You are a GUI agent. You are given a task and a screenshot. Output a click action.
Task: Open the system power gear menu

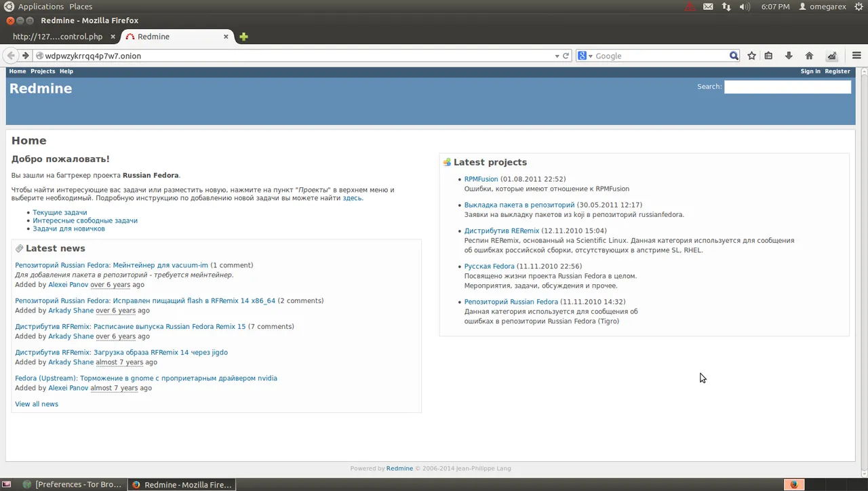coord(859,7)
